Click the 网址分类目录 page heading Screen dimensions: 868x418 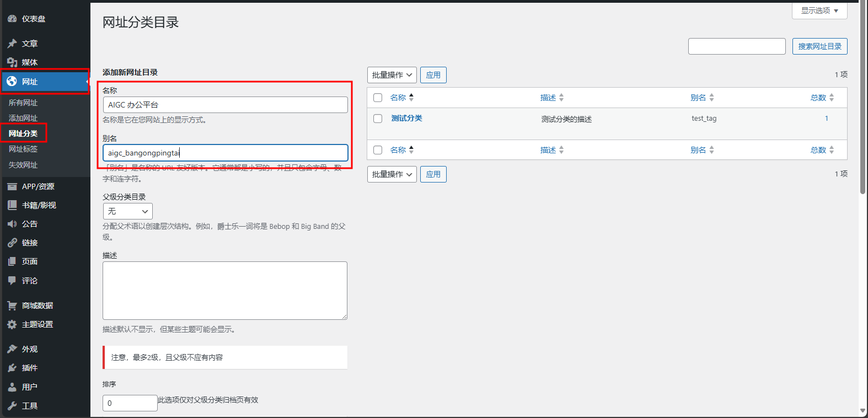click(141, 23)
